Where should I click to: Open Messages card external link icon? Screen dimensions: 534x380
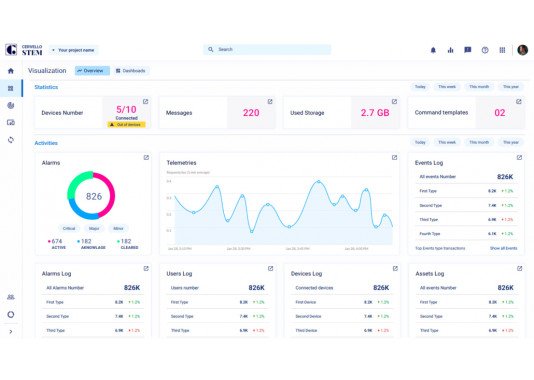[x=270, y=101]
